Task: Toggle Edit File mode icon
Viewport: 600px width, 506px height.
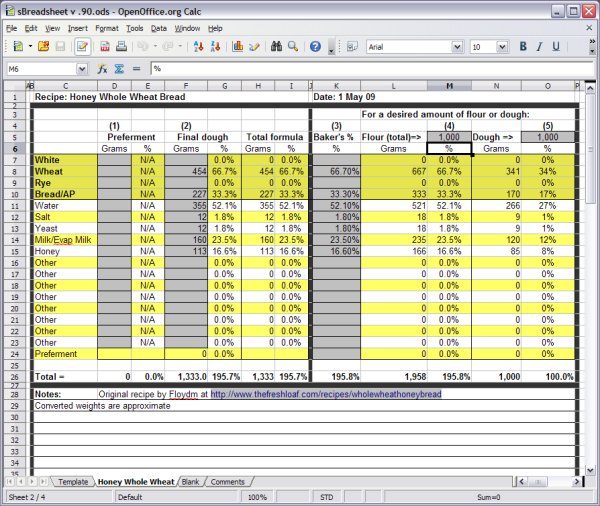Action: pyautogui.click(x=82, y=47)
